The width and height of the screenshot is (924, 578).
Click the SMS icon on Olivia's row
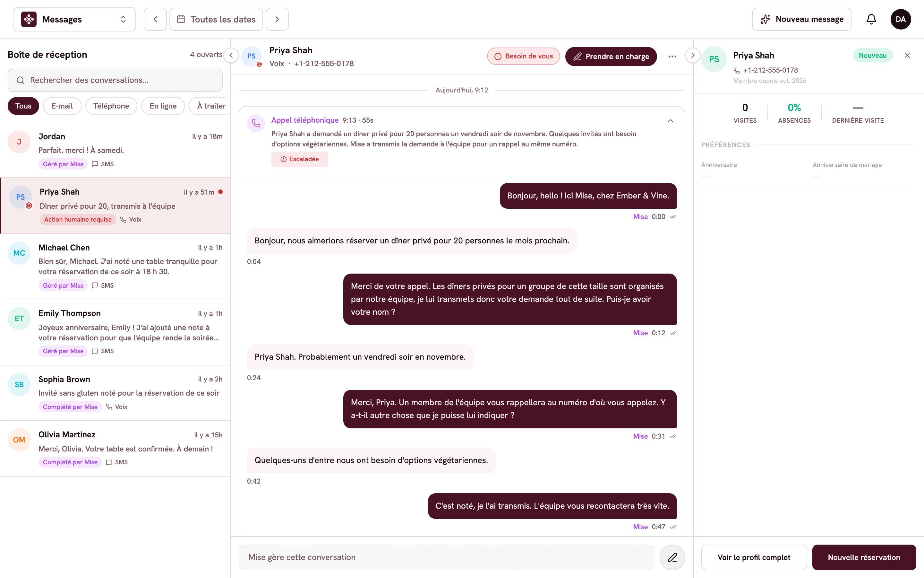(109, 462)
